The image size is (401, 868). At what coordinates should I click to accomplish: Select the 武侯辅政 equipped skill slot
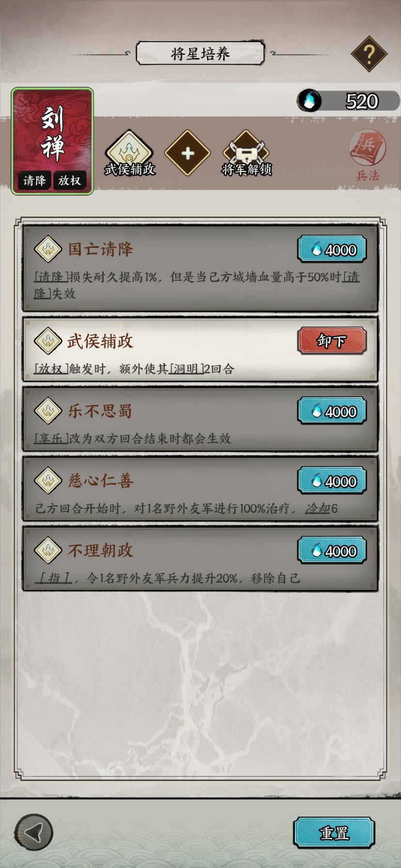[129, 154]
